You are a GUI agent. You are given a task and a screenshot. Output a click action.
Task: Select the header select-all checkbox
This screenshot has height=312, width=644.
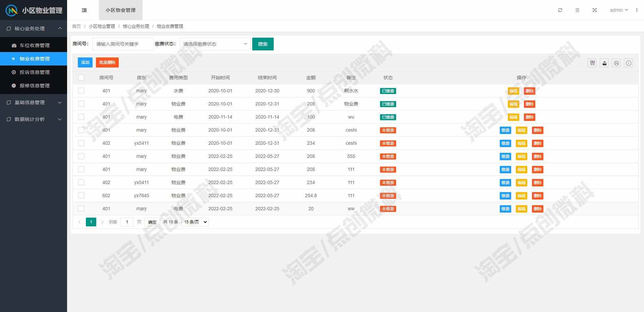[81, 78]
